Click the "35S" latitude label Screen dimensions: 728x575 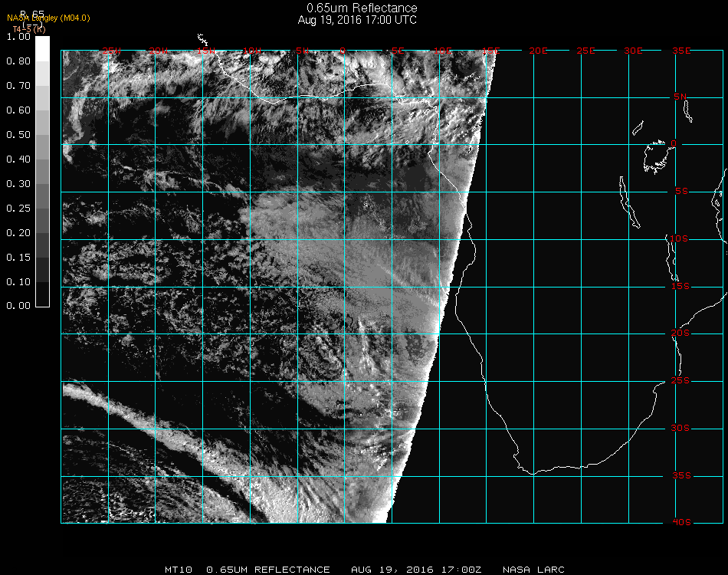point(681,475)
